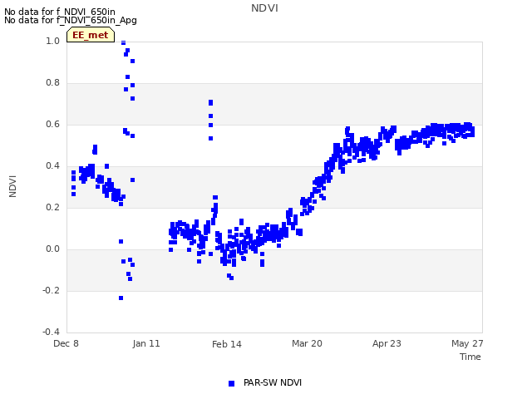Click the 0.2 y-axis tick label
The image size is (532, 399).
(x=52, y=207)
